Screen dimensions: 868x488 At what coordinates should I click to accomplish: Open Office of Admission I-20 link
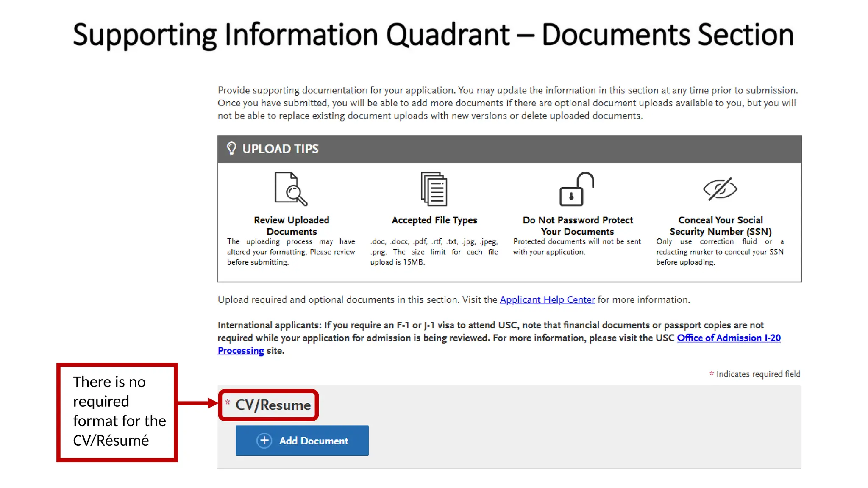coord(729,338)
